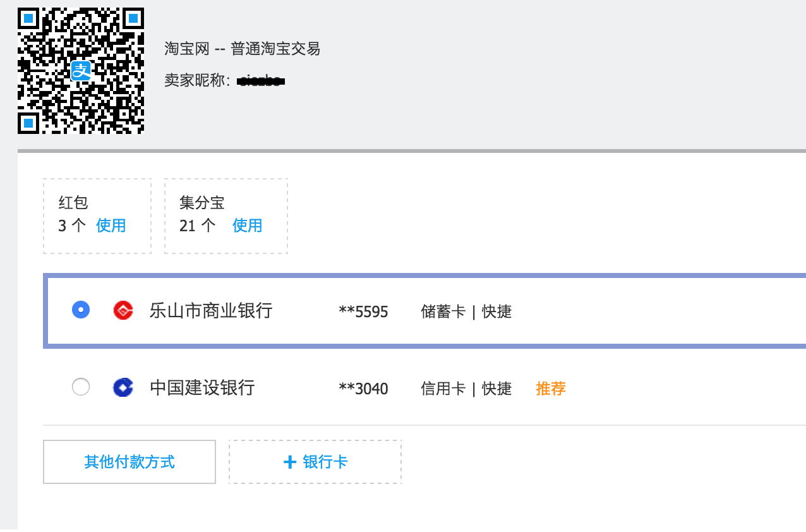
Task: Click the orange 推荐 recommended label
Action: [x=551, y=388]
